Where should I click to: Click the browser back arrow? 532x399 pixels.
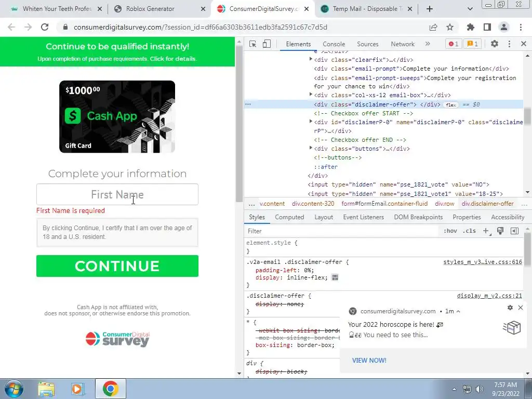pos(11,27)
